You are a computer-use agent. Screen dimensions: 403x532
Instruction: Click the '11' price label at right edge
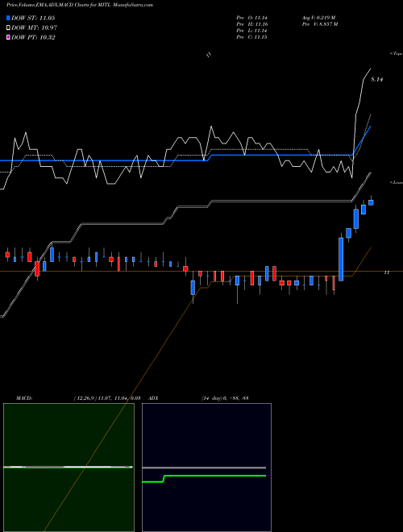pos(386,272)
